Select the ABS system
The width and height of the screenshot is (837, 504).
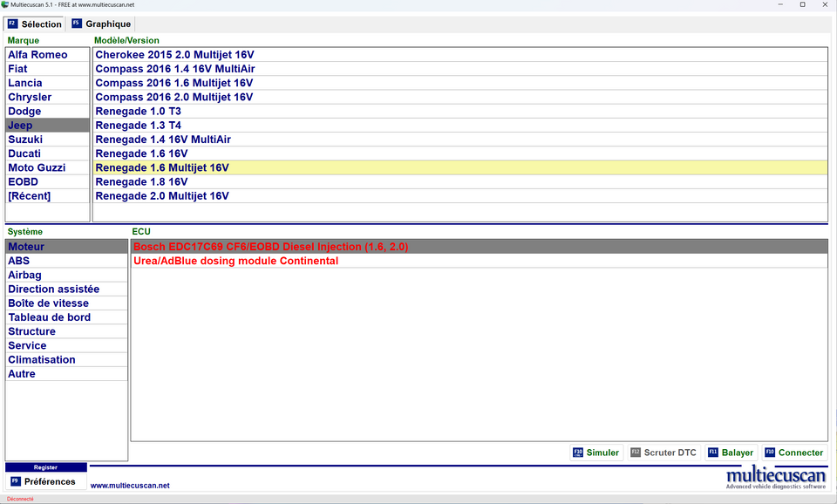click(67, 261)
